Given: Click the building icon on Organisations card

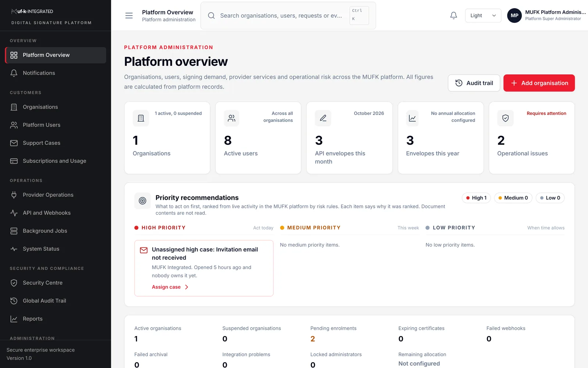Looking at the screenshot, I should pyautogui.click(x=141, y=118).
